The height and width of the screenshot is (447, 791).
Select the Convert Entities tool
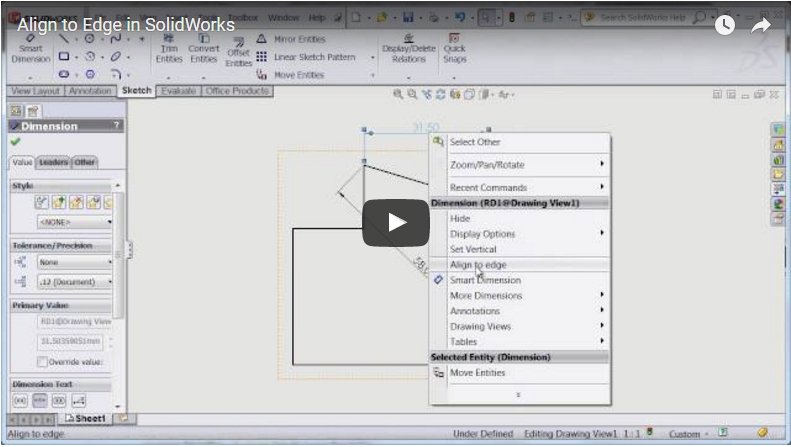pyautogui.click(x=204, y=49)
